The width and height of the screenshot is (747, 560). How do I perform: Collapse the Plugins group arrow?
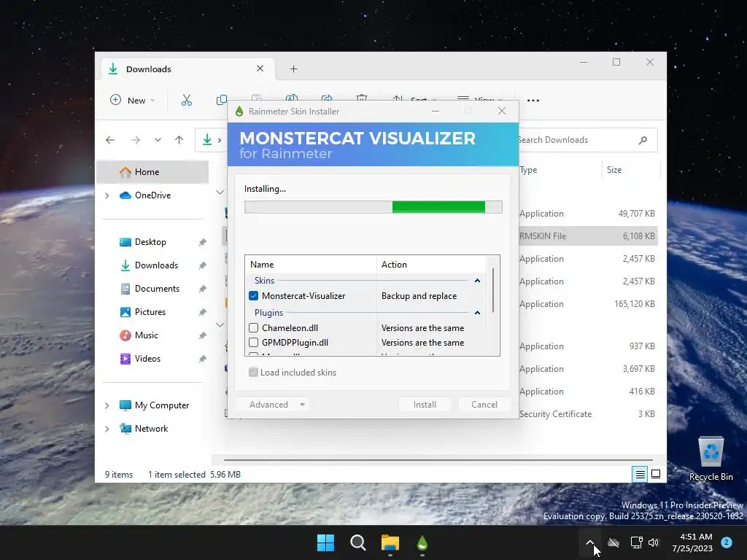[477, 313]
